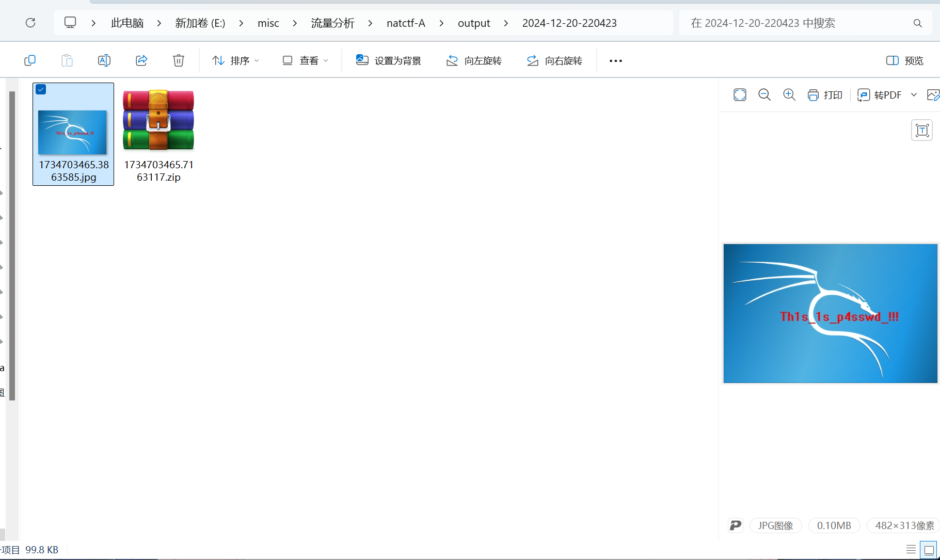
Task: Toggle the 预览 preview pane
Action: pyautogui.click(x=904, y=61)
